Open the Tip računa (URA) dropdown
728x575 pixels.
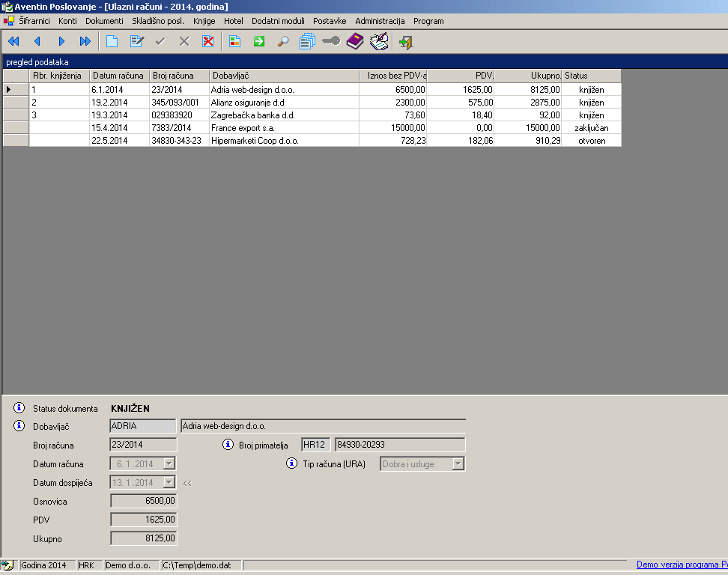[x=458, y=464]
